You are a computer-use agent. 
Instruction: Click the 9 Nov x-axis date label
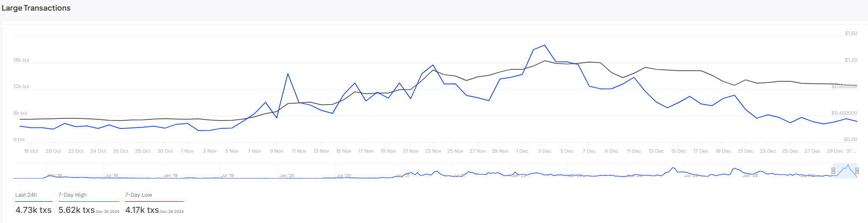276,151
